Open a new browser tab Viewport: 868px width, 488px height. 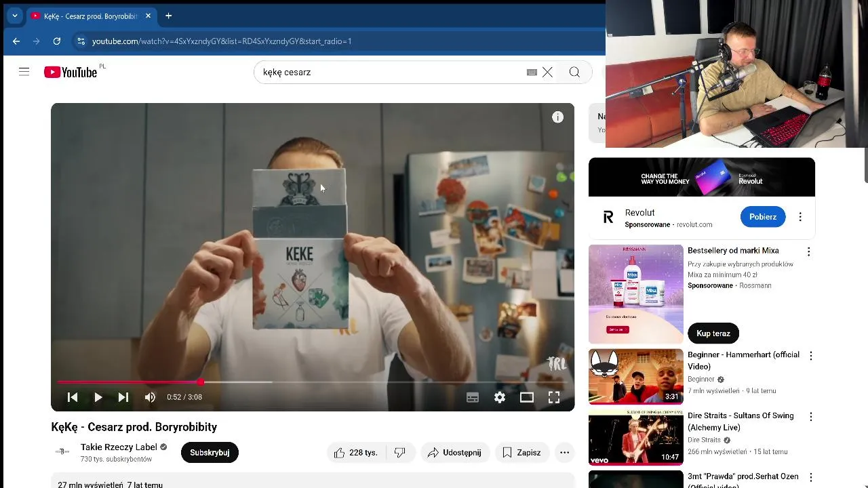point(168,16)
